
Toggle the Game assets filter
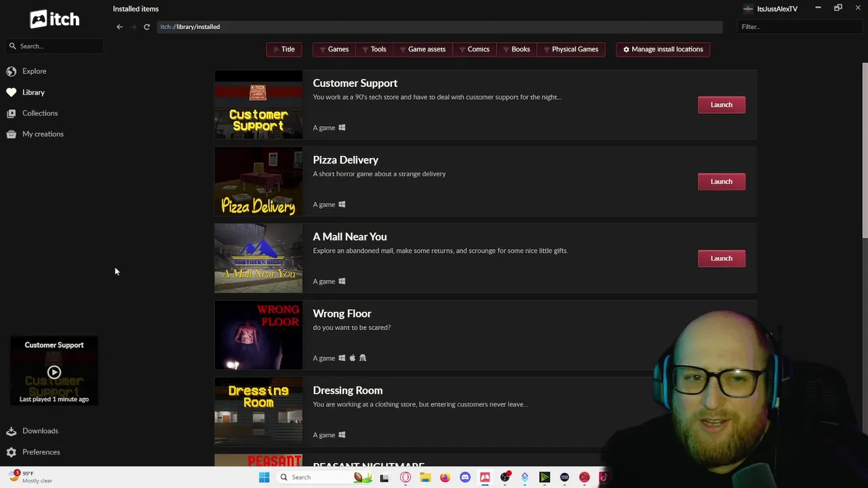tap(422, 49)
